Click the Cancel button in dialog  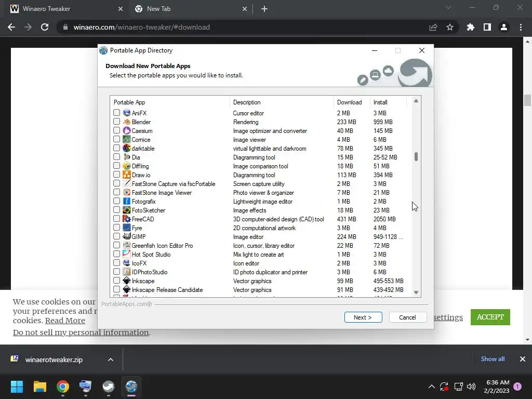(407, 317)
